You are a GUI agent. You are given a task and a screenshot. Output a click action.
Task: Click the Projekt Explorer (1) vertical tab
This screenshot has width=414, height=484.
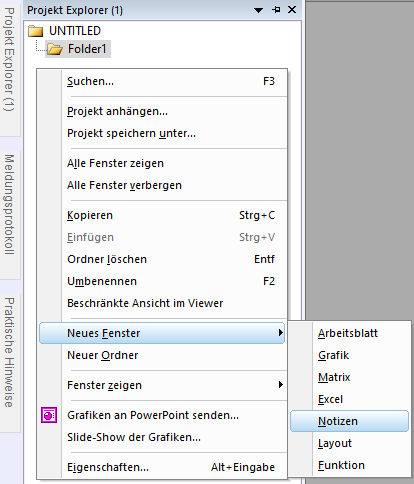[10, 60]
